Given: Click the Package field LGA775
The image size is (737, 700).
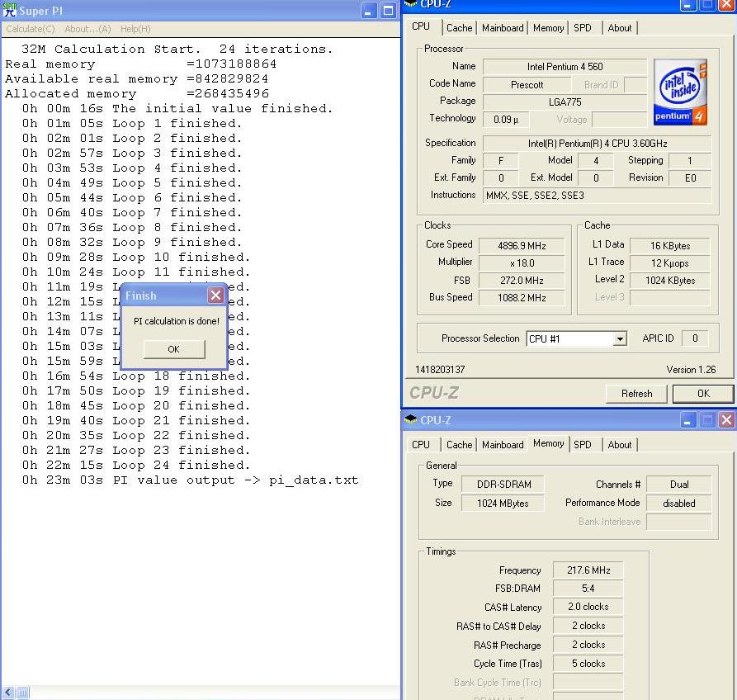Looking at the screenshot, I should point(565,102).
